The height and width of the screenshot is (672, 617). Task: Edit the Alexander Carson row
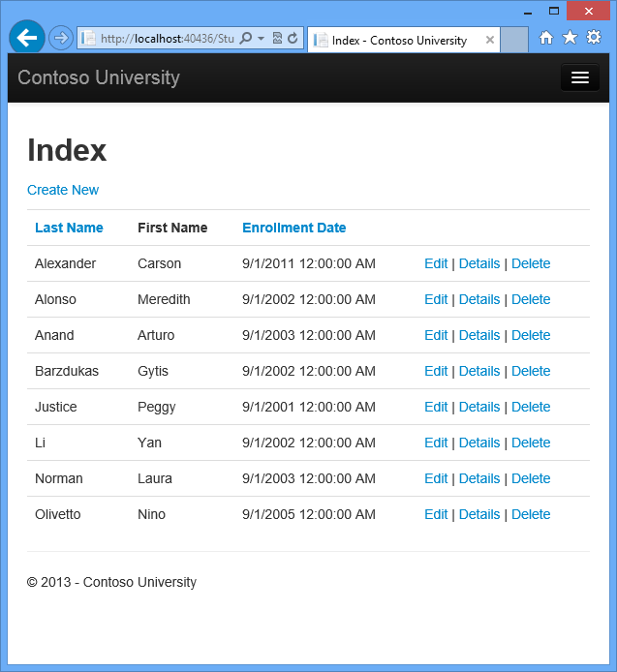point(436,263)
